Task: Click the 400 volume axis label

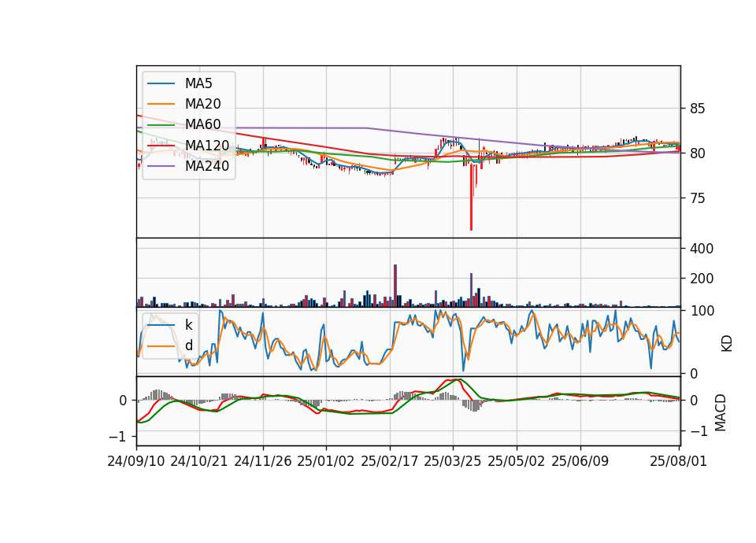Action: point(702,249)
